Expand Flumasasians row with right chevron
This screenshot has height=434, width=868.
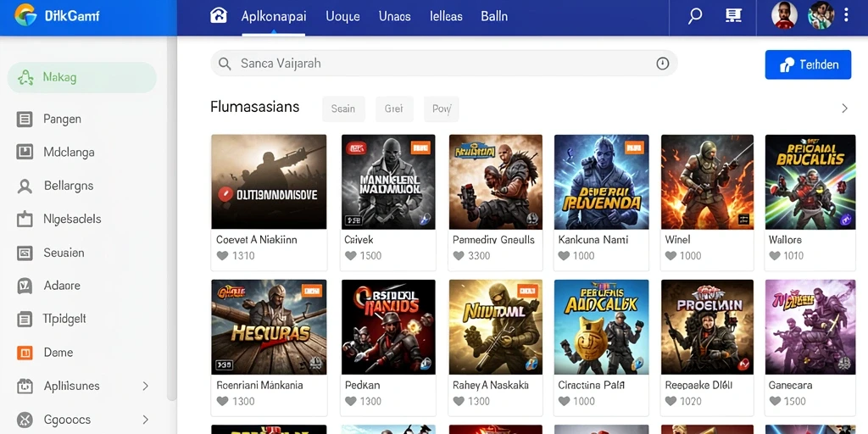pyautogui.click(x=845, y=108)
